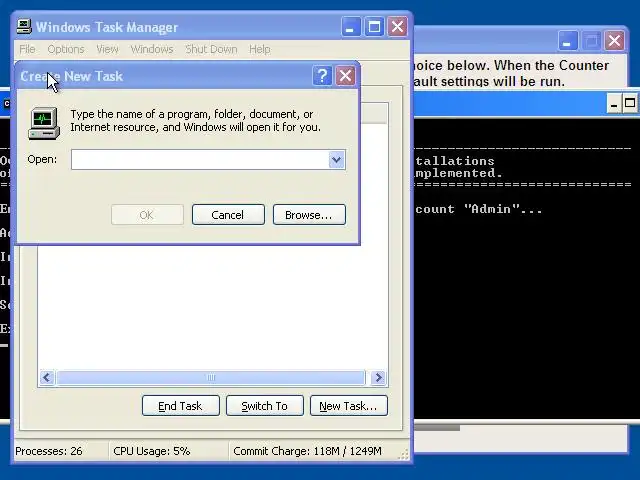
Task: Click the Task Manager title bar icon
Action: (24, 27)
